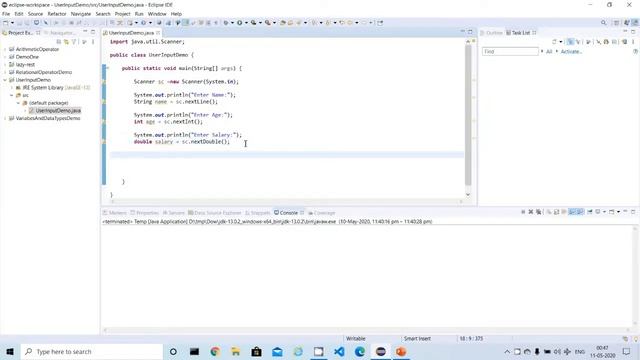Click Remove Launch in the Console toolbar

[531, 212]
